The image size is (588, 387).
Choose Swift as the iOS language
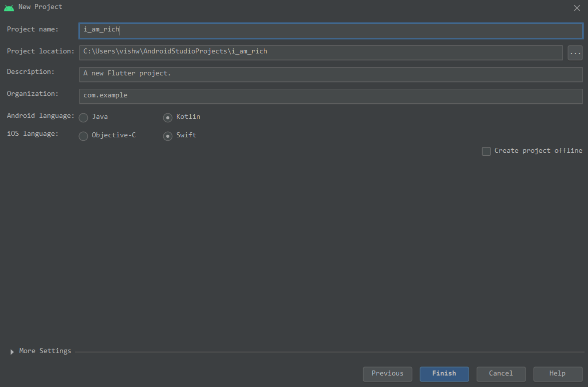click(168, 136)
